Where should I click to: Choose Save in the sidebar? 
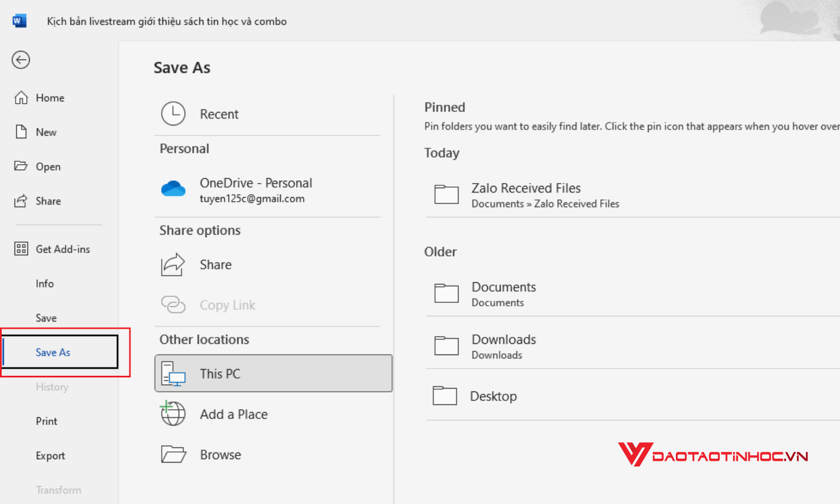(46, 318)
